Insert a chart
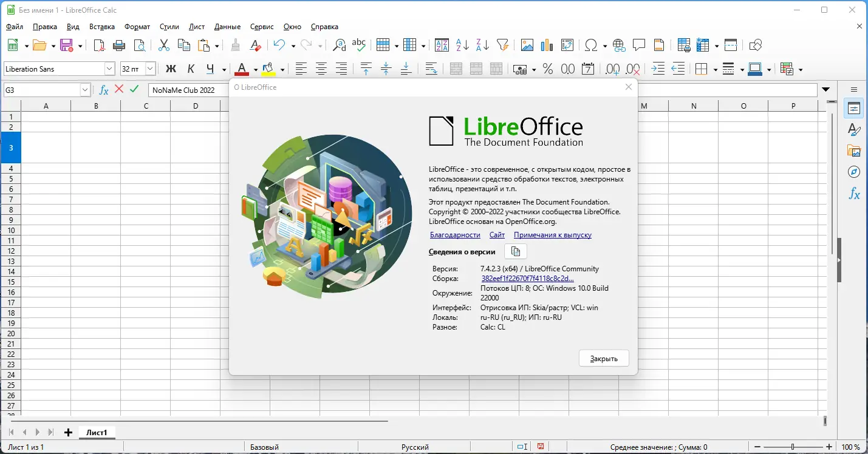 (547, 45)
